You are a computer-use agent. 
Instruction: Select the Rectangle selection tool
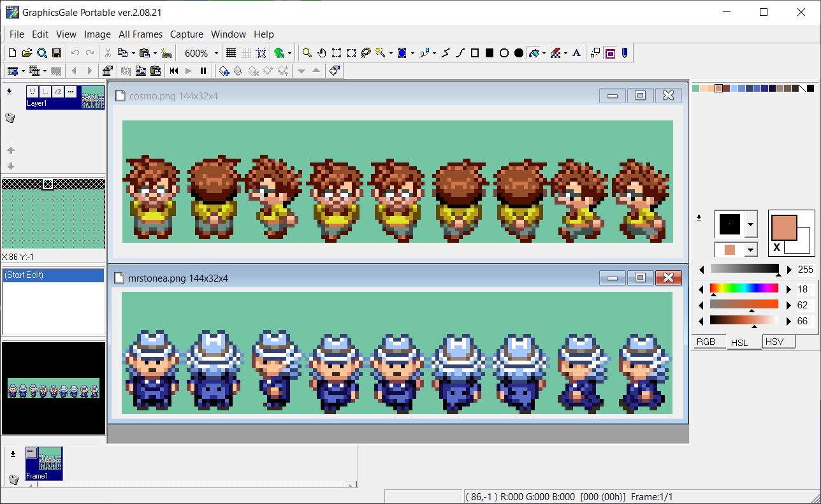click(x=337, y=53)
